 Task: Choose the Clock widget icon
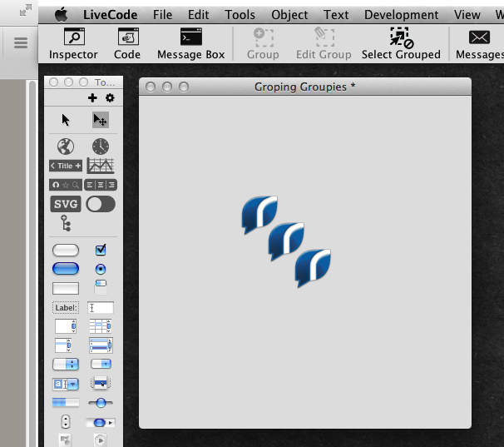point(101,147)
